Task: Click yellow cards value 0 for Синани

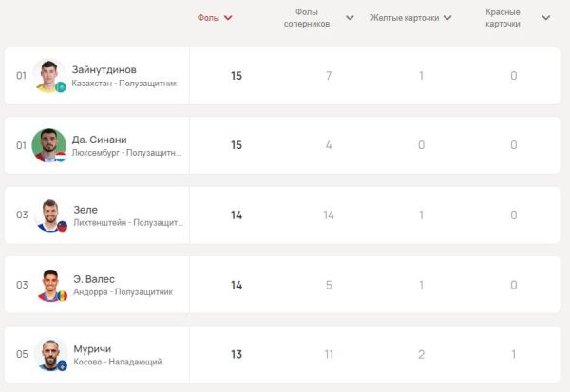Action: [x=421, y=145]
